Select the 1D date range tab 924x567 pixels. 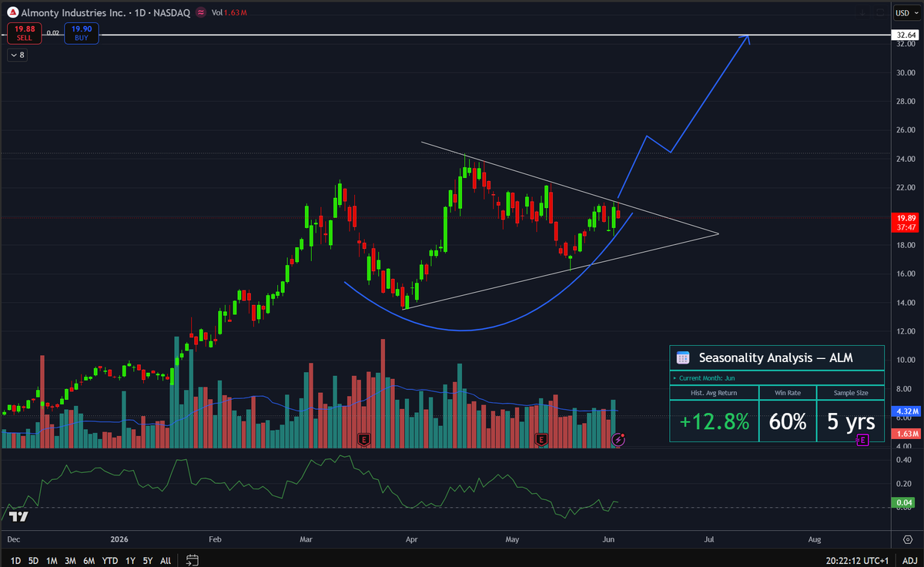(16, 560)
